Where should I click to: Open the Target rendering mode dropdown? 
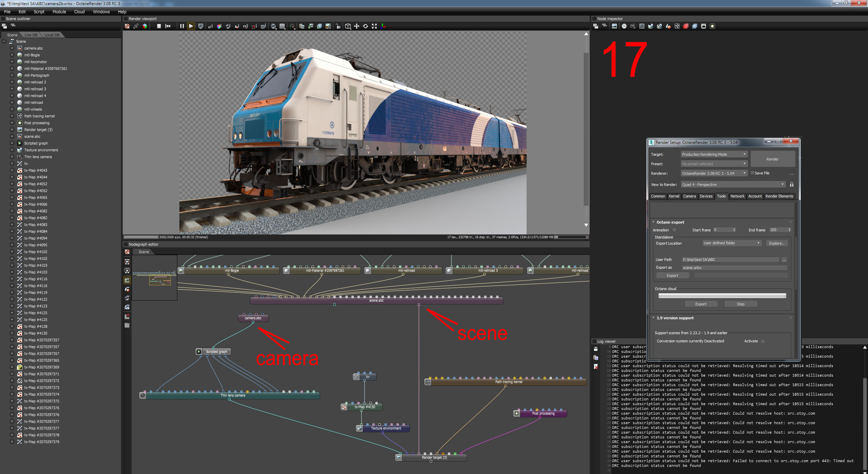coord(714,154)
